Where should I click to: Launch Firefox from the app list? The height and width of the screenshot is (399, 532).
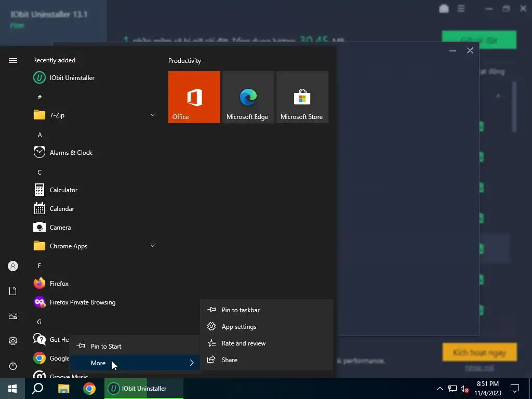95,283
